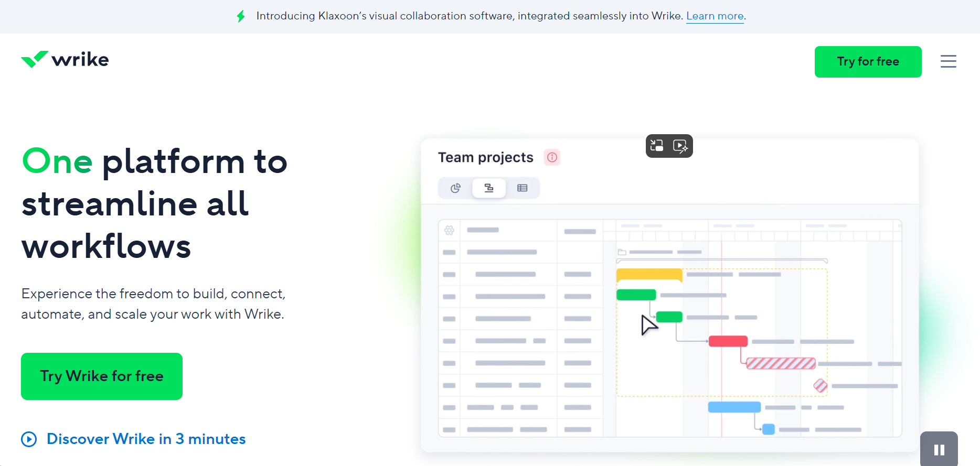Open the 'Learn more' Klaxoon link
This screenshot has width=980, height=466.
click(715, 16)
